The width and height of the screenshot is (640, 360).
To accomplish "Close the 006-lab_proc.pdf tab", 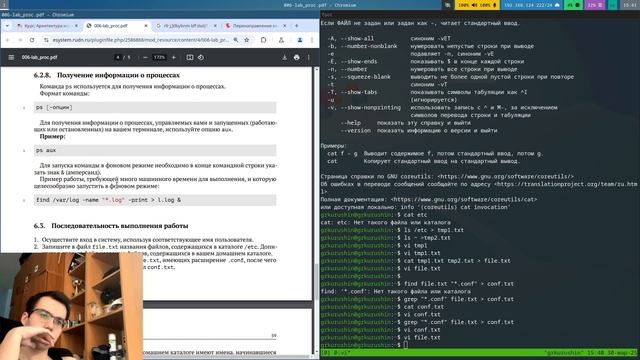I will point(146,26).
